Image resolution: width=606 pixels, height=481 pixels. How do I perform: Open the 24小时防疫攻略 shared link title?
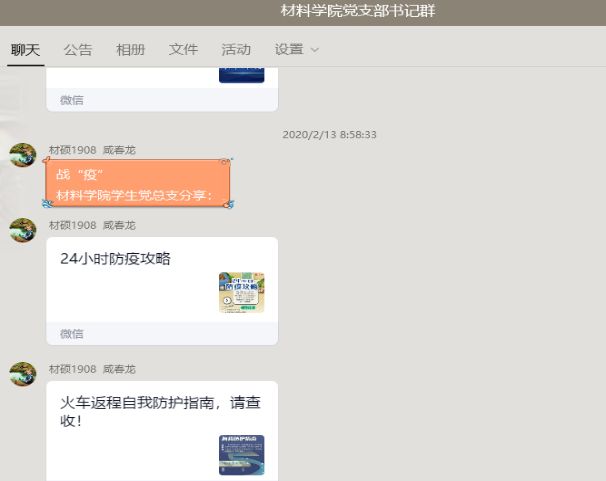[x=116, y=258]
